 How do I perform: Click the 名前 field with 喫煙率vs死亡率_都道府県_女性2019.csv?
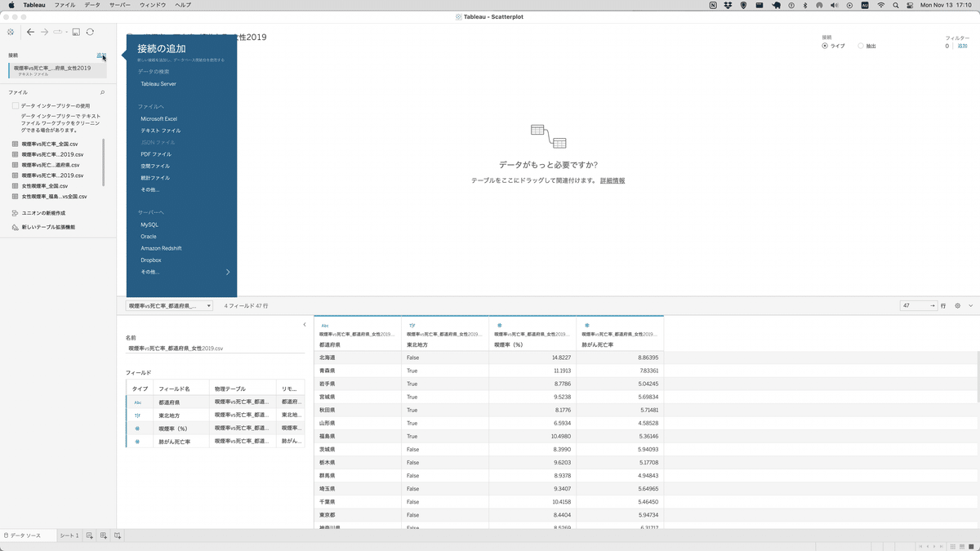pyautogui.click(x=215, y=349)
